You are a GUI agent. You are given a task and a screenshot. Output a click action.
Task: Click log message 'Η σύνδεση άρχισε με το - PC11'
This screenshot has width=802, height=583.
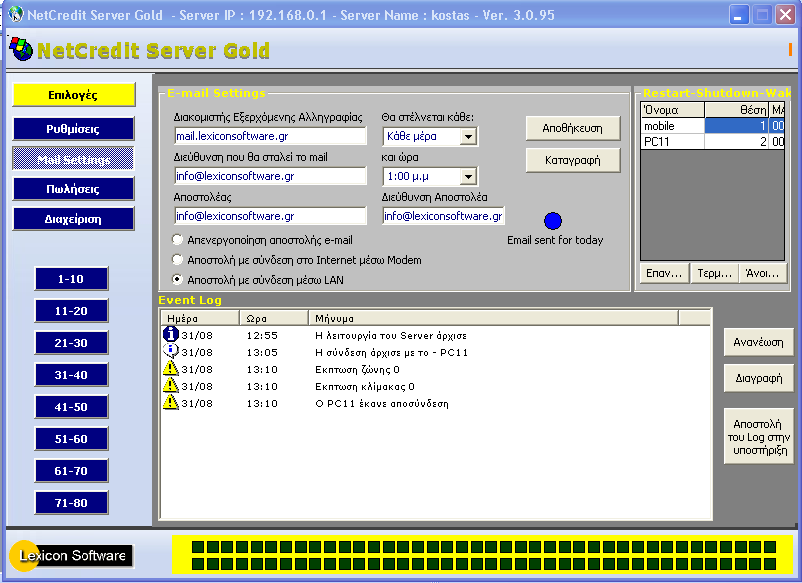(391, 352)
